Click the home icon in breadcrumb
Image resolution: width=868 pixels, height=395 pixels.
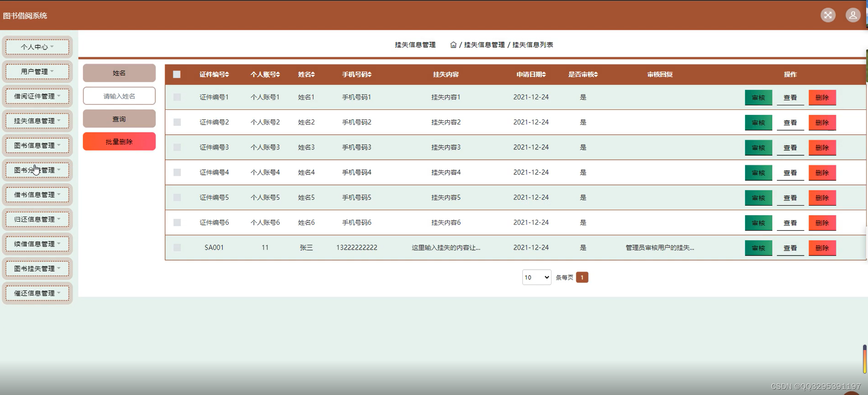click(x=453, y=45)
